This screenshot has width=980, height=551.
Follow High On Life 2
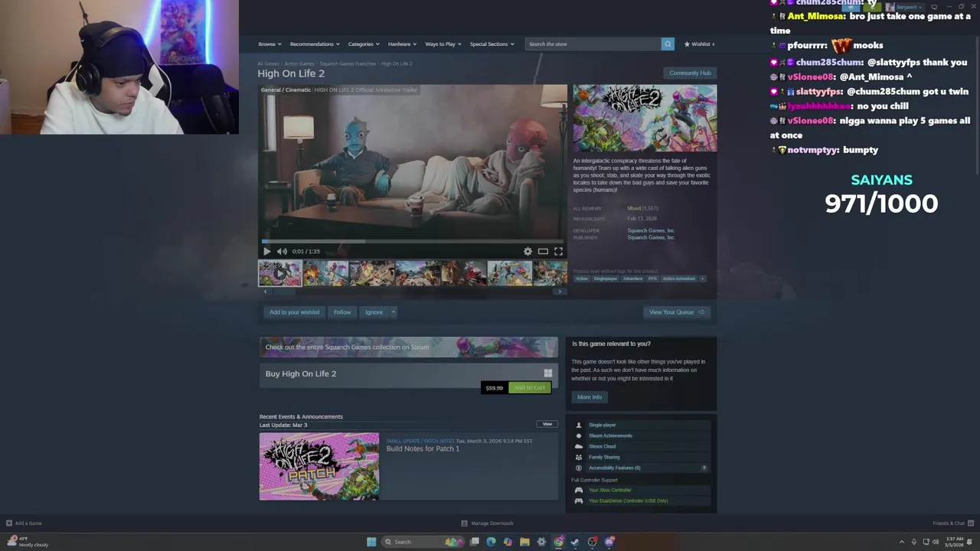point(342,312)
